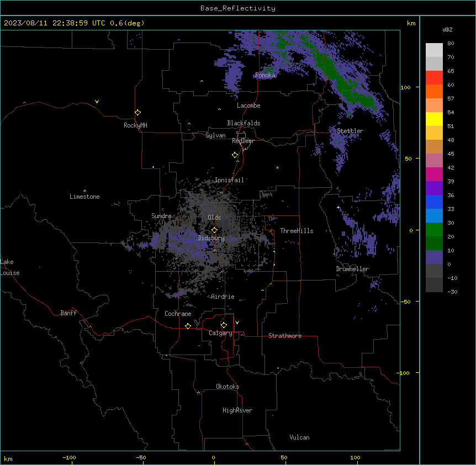
Task: Select the Limestone label
Action: tap(84, 197)
